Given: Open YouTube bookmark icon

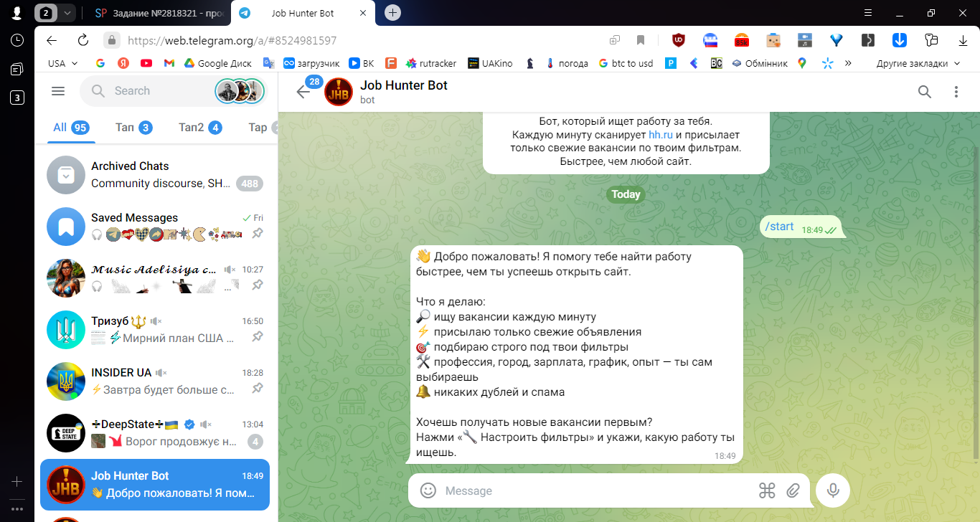Looking at the screenshot, I should tap(146, 63).
